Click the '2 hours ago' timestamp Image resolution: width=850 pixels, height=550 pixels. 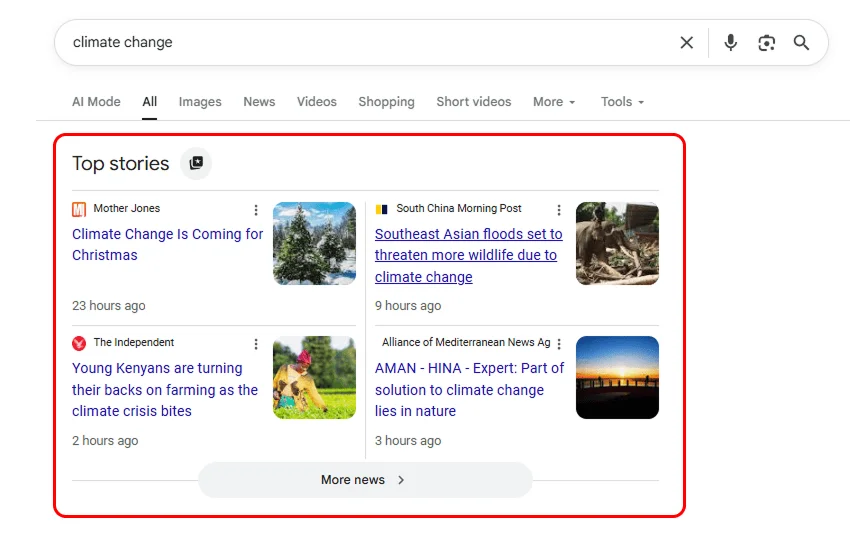[105, 441]
